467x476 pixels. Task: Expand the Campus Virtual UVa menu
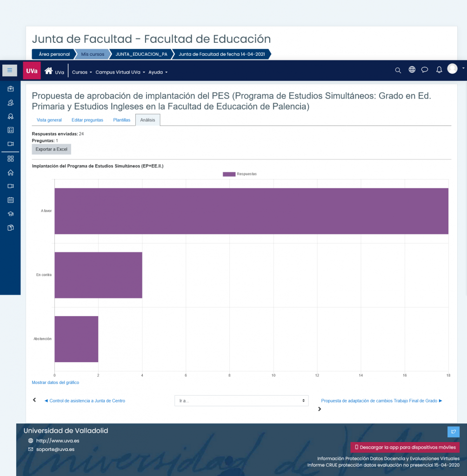click(120, 72)
